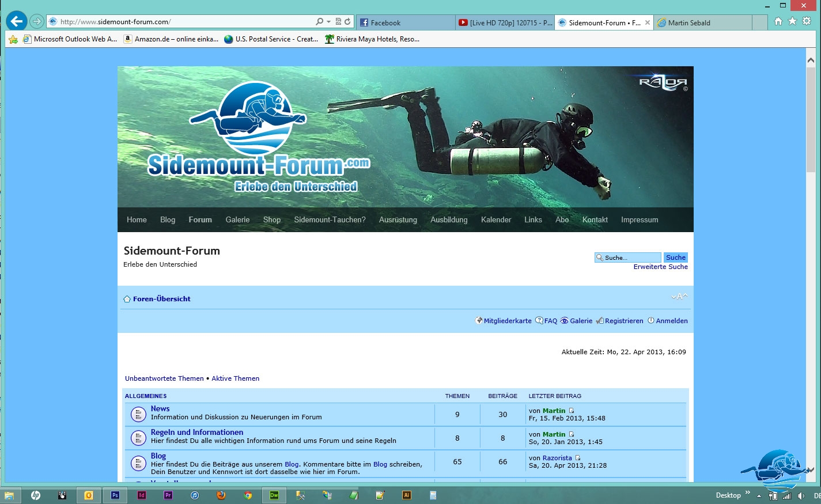Open the browser settings gear icon
Screen dimensions: 821x504
807,21
